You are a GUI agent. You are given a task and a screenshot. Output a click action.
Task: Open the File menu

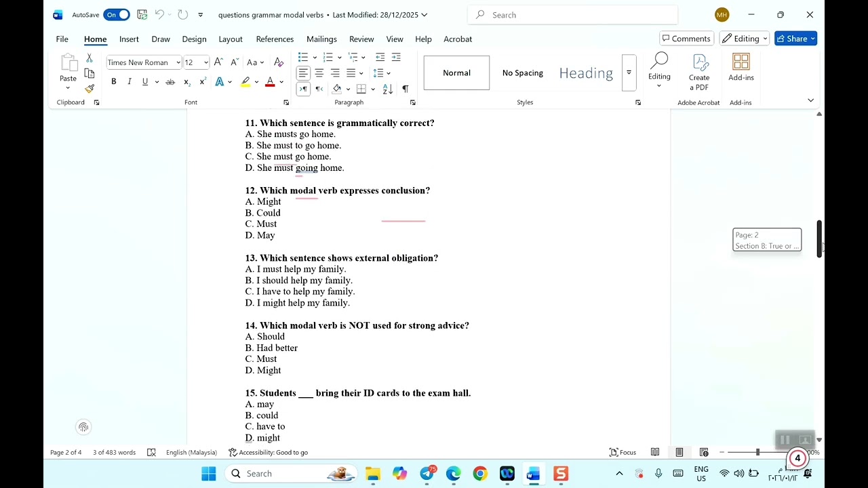(62, 39)
